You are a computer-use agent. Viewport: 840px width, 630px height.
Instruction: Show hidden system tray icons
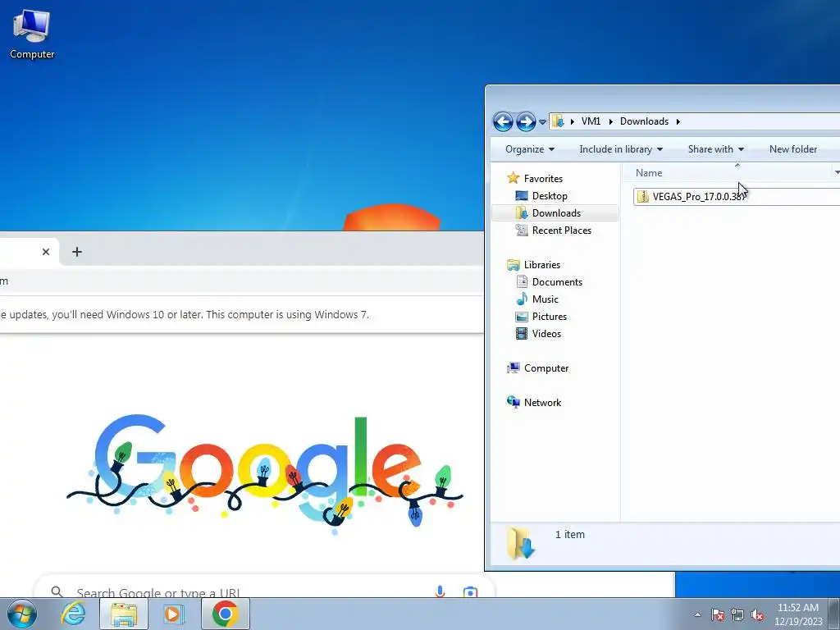(x=697, y=614)
